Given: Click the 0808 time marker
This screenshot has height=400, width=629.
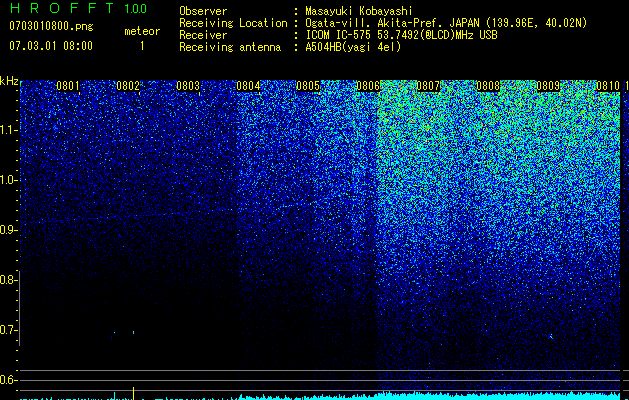Looking at the screenshot, I should pyautogui.click(x=488, y=86).
